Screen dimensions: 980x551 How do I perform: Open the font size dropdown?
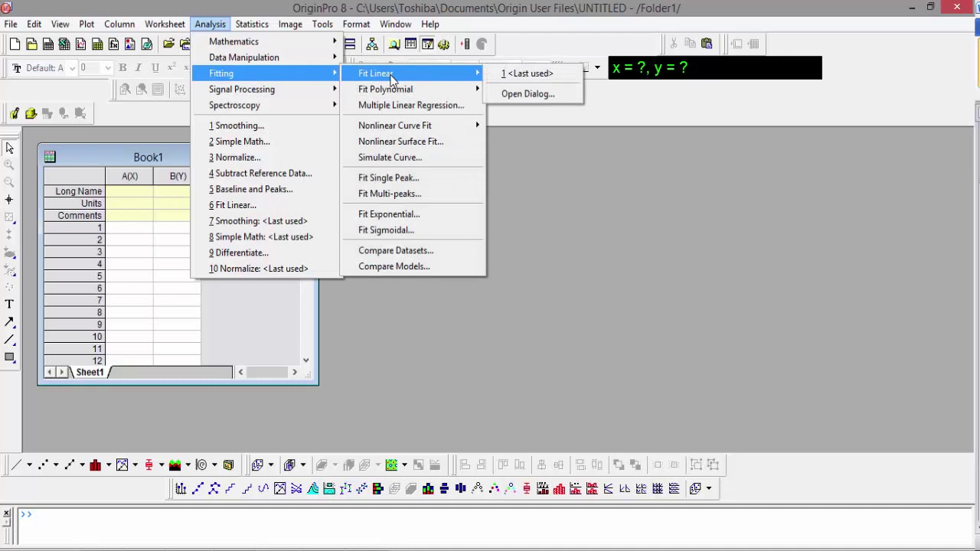(108, 68)
